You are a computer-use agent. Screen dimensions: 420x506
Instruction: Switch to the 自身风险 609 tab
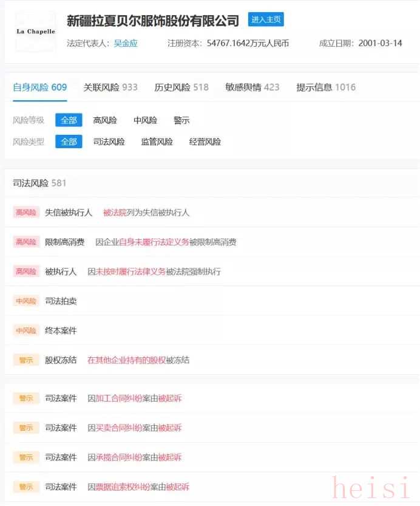click(40, 87)
